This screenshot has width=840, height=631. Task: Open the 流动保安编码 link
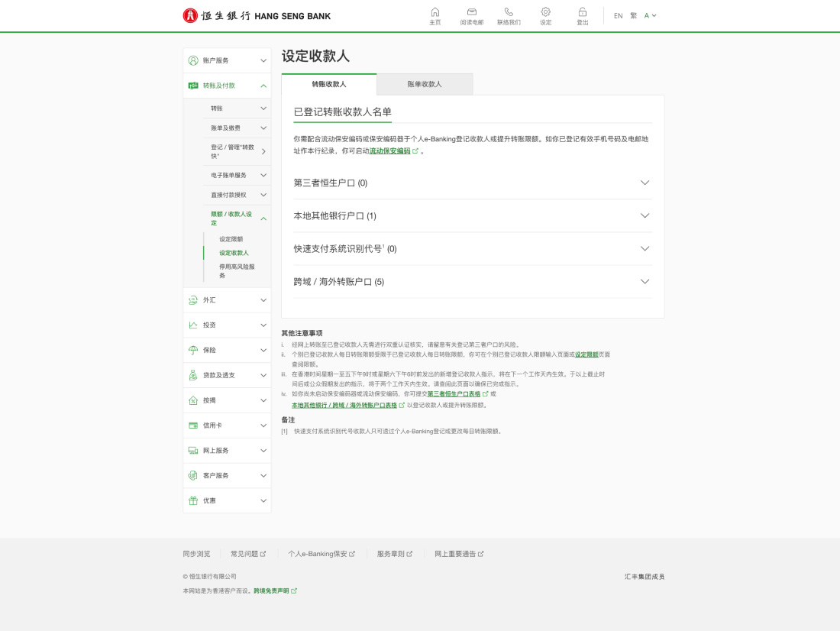coord(390,151)
